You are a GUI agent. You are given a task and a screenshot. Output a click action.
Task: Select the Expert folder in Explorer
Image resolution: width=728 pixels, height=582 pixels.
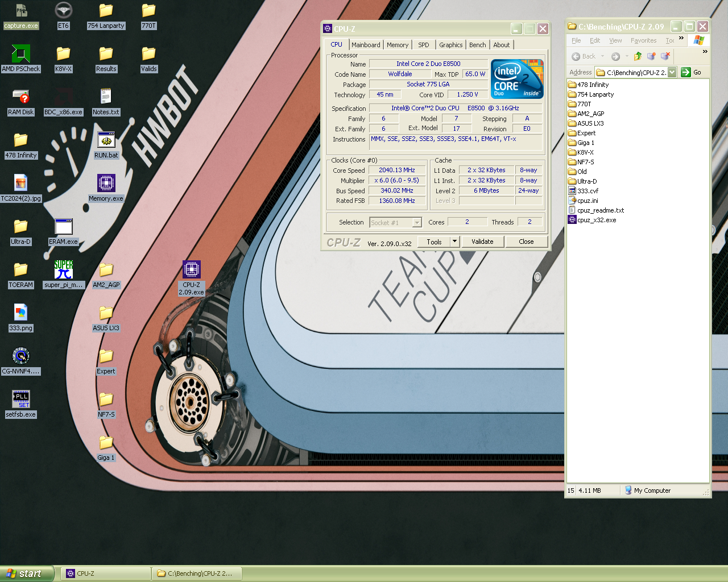[x=582, y=133]
